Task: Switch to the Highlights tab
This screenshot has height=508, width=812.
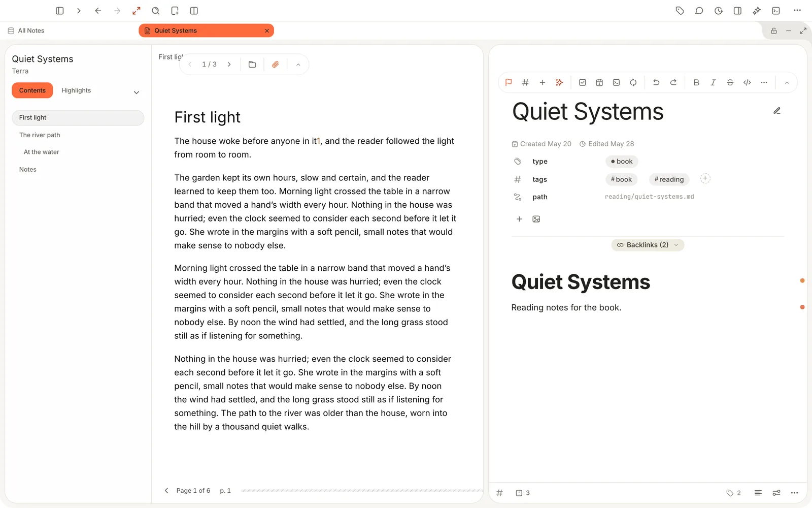Action: [x=76, y=90]
